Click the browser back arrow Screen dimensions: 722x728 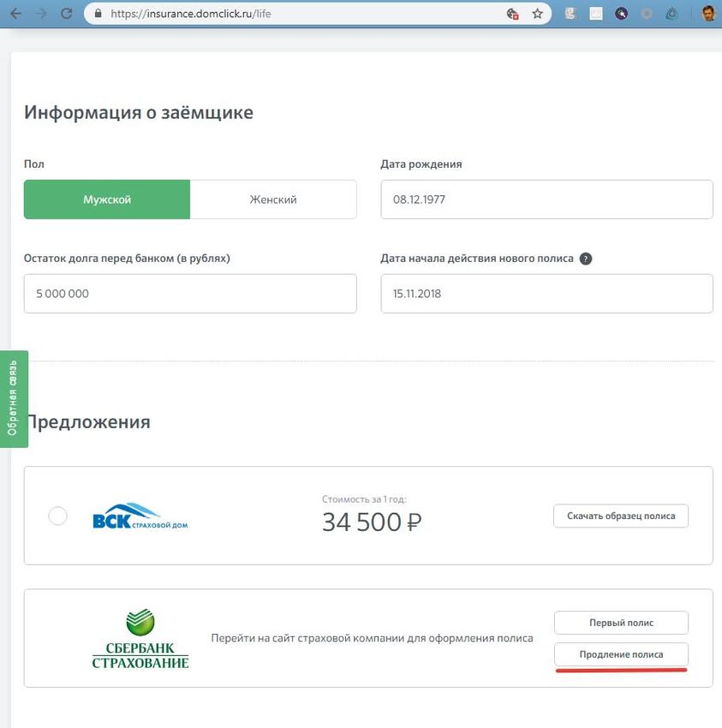tap(16, 14)
